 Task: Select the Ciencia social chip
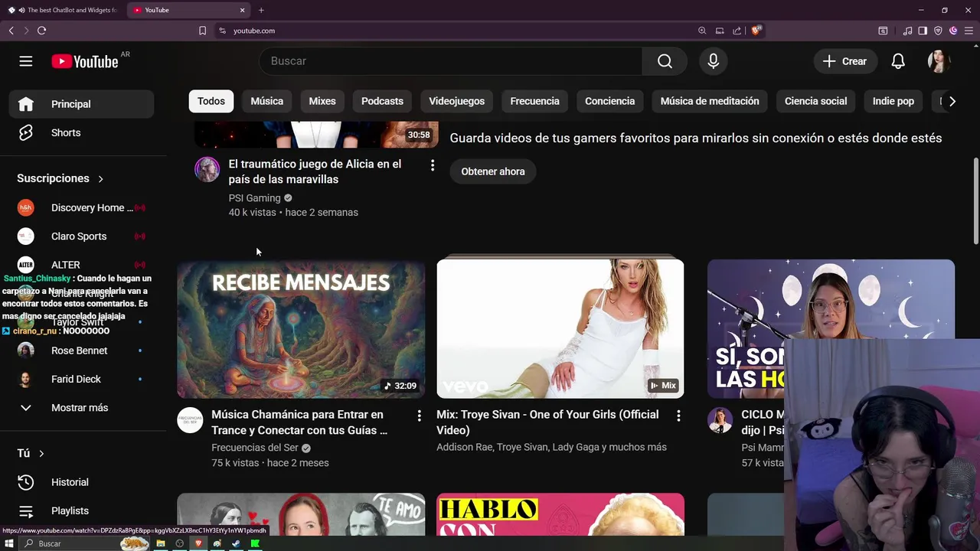tap(816, 101)
